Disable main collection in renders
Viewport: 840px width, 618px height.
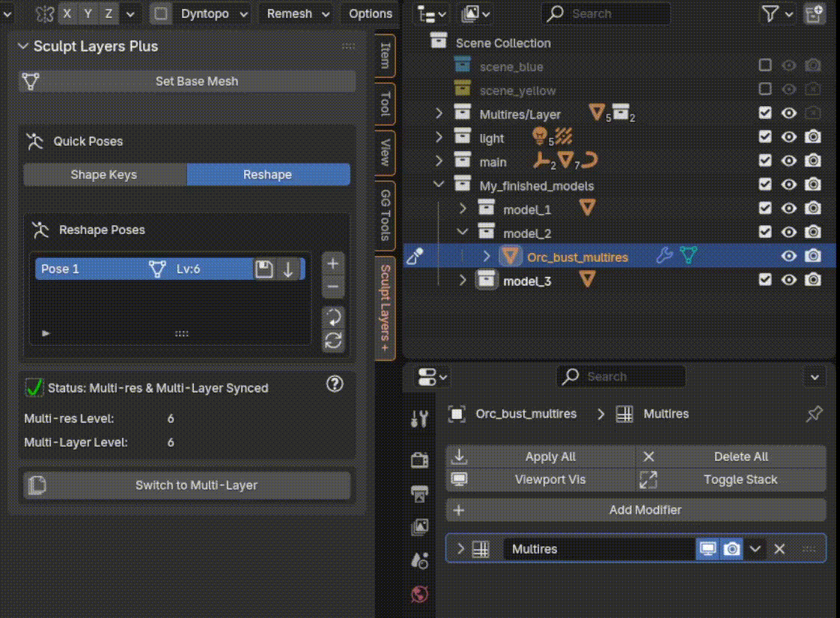[x=813, y=161]
